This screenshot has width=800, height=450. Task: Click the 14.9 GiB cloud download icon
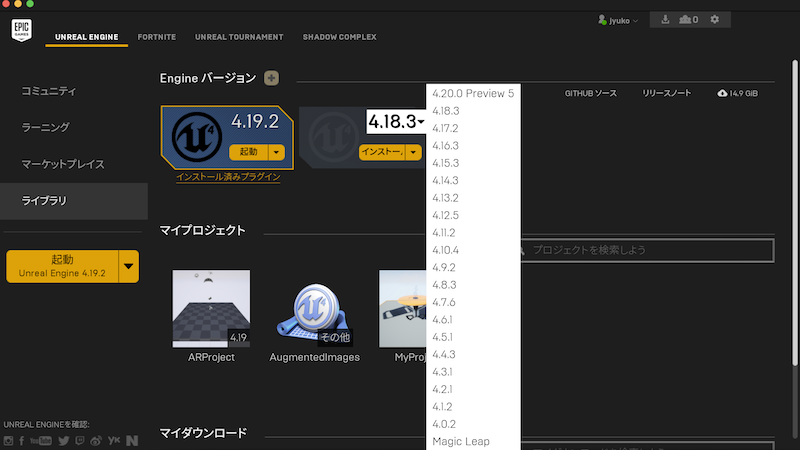[x=722, y=93]
